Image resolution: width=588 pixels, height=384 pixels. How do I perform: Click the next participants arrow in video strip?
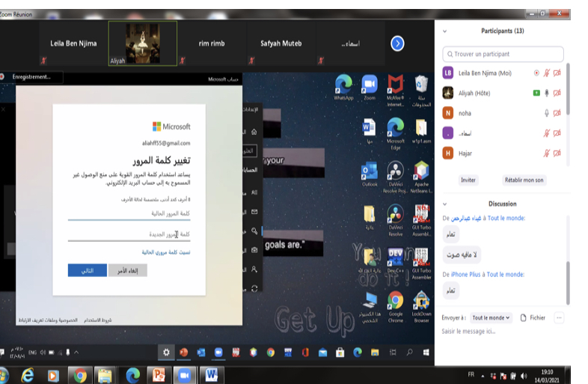pos(398,43)
